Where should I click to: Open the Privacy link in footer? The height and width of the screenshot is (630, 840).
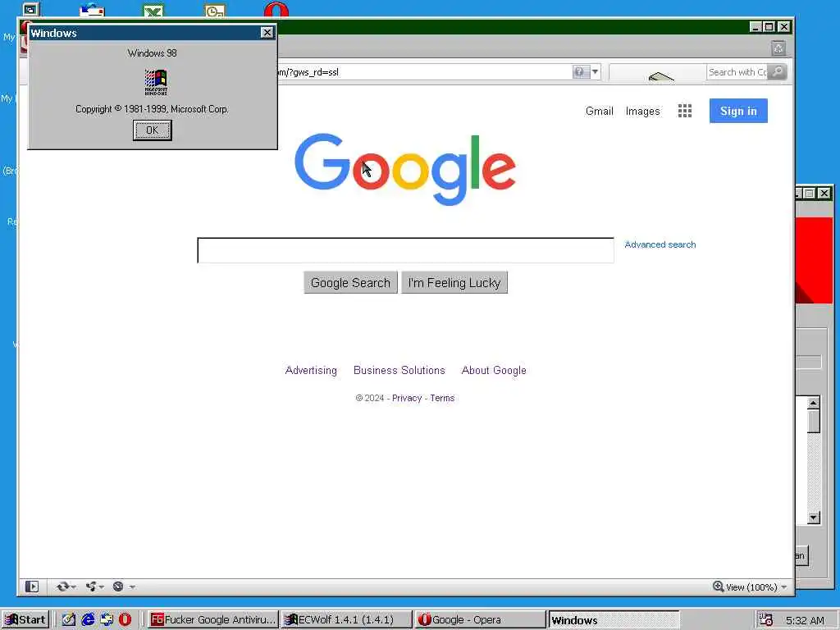point(407,398)
